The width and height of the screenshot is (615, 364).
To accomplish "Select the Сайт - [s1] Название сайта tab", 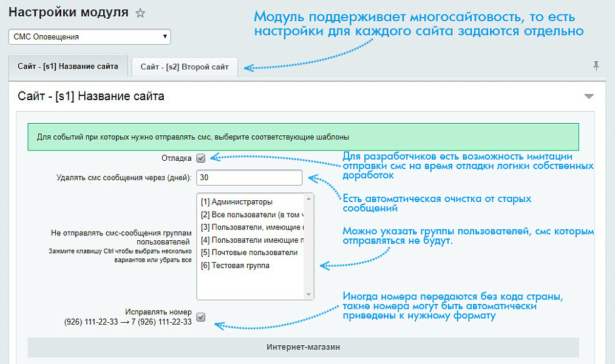I will [67, 67].
